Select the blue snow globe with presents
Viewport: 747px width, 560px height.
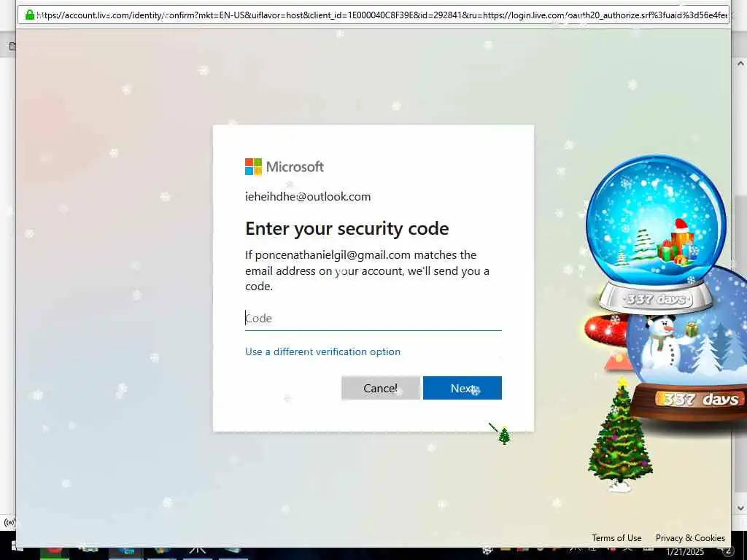click(656, 233)
